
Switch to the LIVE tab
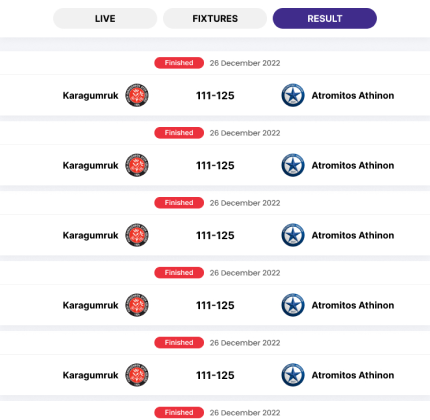(105, 18)
